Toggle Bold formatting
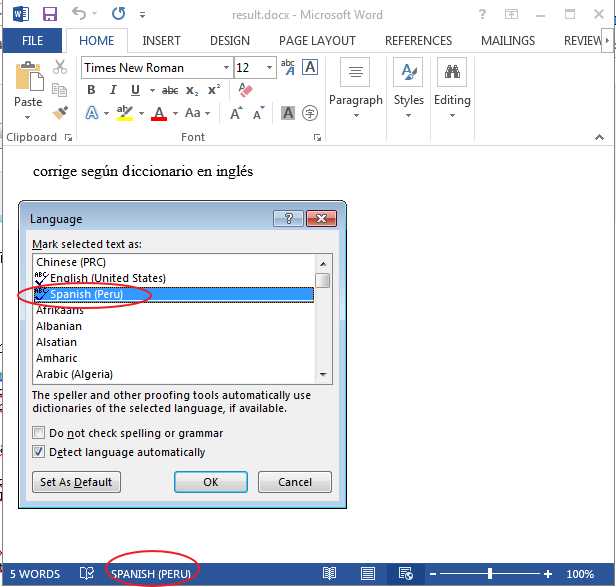Screen dimensions: 616x587 91,90
